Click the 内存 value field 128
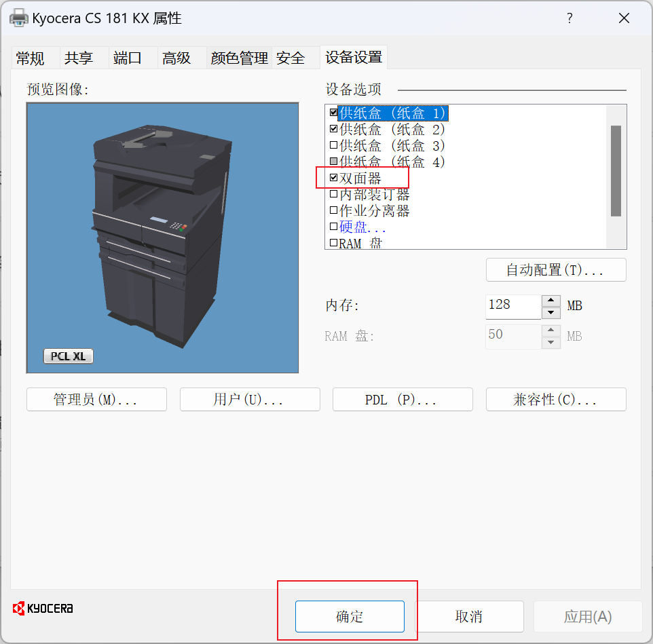 click(513, 307)
